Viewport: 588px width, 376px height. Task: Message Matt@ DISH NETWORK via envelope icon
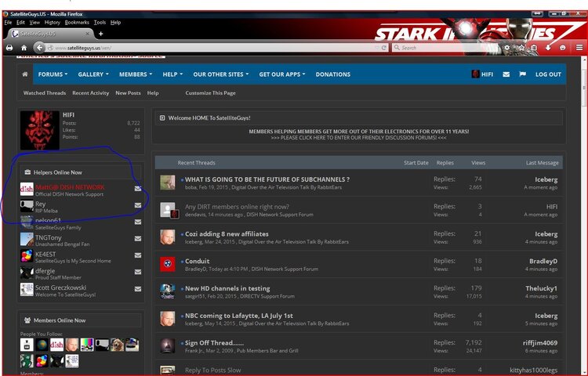(x=138, y=188)
